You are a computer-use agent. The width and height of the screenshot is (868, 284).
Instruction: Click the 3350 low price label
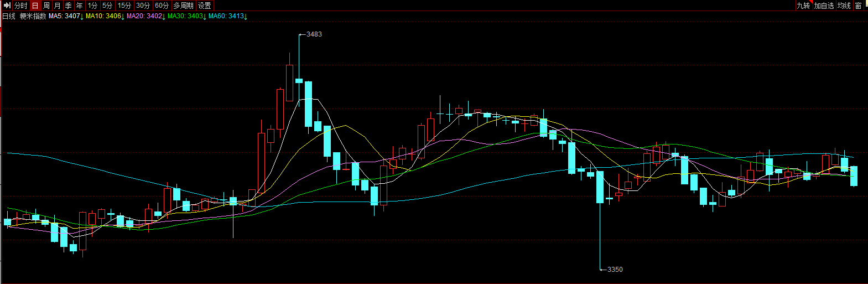coord(615,270)
